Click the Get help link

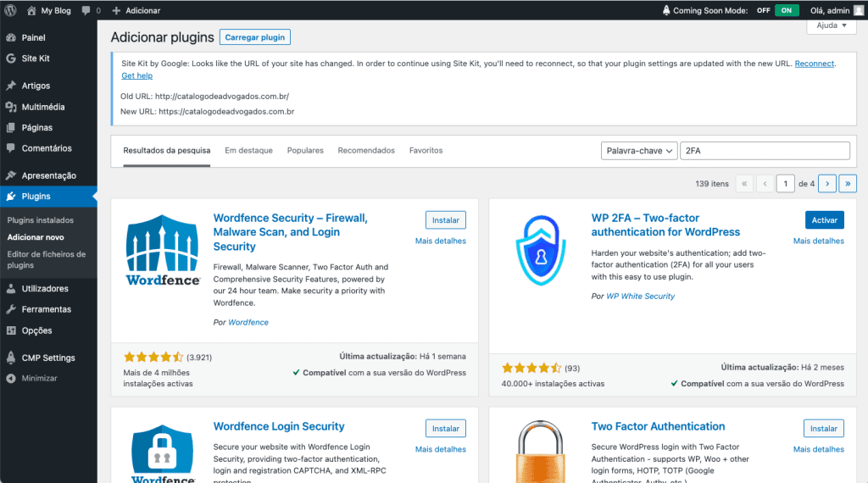point(136,75)
